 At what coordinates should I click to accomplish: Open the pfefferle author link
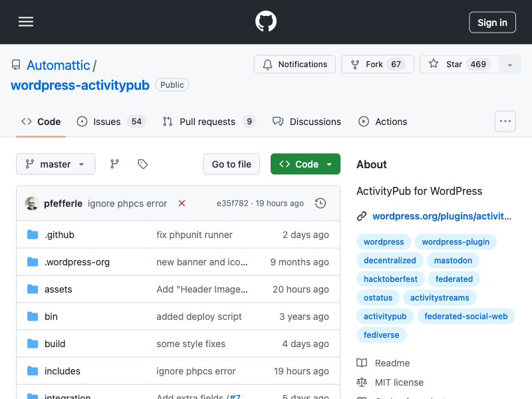(x=63, y=203)
